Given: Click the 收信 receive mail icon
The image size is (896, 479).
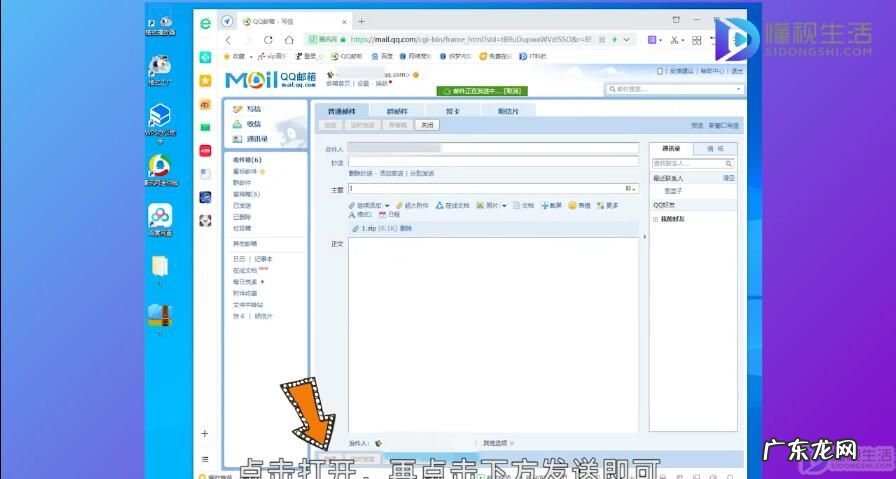Looking at the screenshot, I should [237, 124].
